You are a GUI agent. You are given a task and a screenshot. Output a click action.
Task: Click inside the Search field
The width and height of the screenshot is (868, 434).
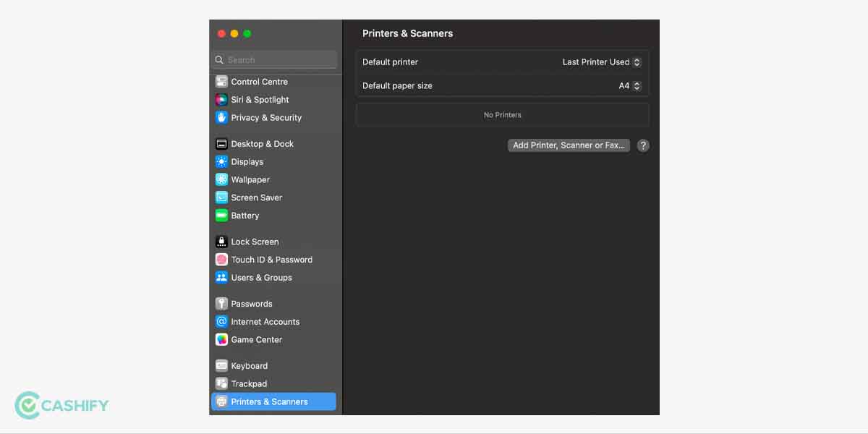click(x=273, y=59)
